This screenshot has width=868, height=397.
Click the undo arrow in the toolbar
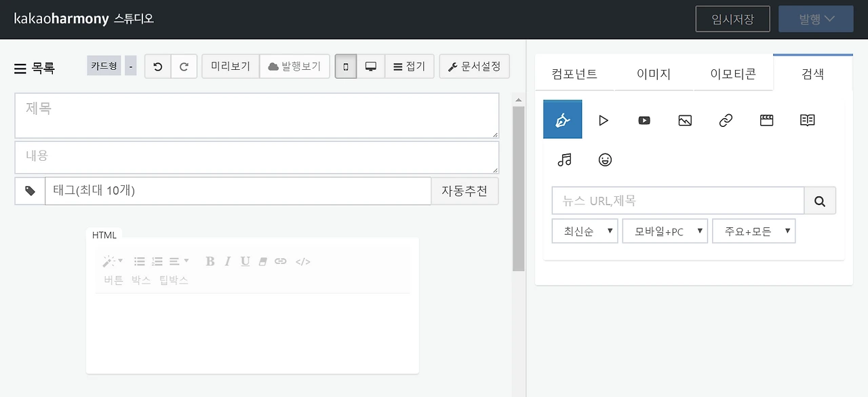(157, 66)
